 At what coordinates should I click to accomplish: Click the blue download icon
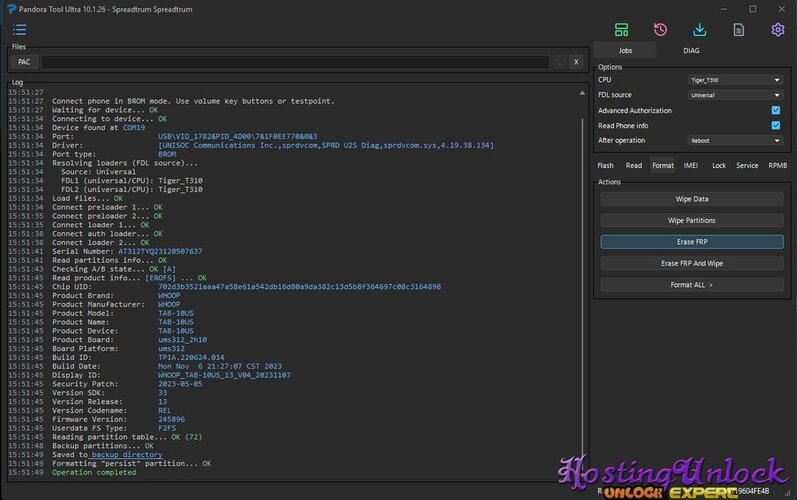click(699, 29)
